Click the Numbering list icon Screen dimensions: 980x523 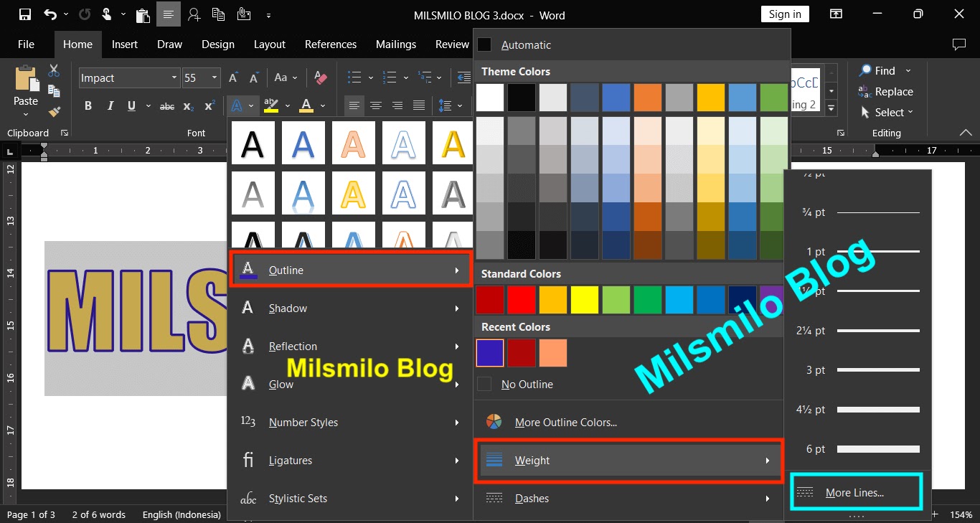[x=390, y=77]
